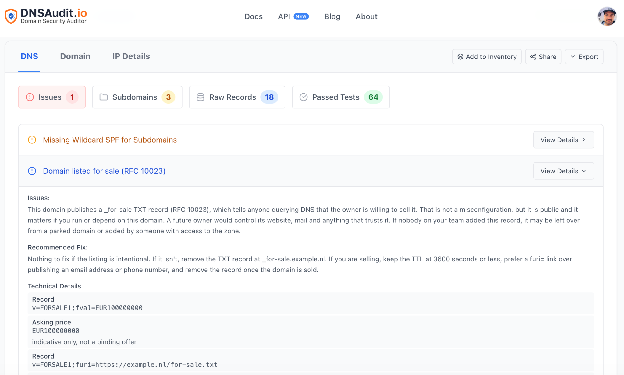Select the Raw Records filter tab
Screen dimensions: 624x375
click(237, 97)
